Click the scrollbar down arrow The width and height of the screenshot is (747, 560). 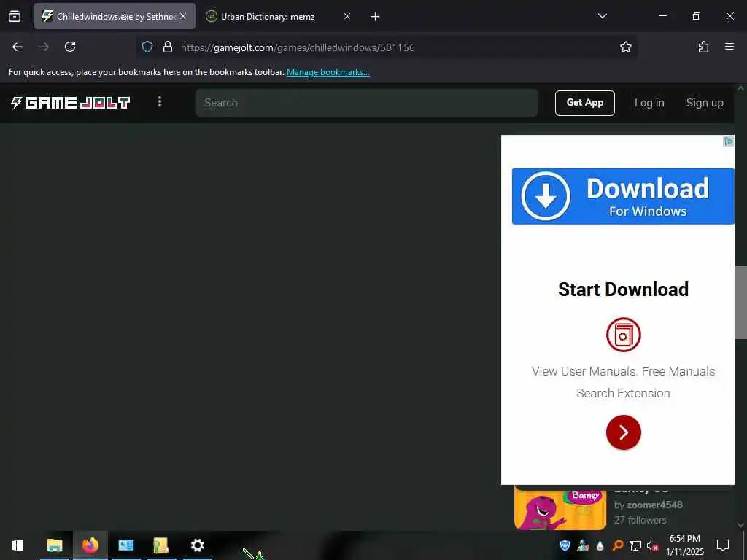[741, 525]
